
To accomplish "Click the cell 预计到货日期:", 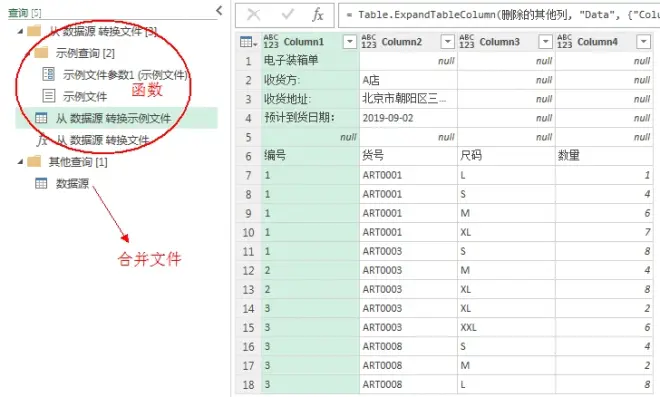I will click(x=310, y=118).
